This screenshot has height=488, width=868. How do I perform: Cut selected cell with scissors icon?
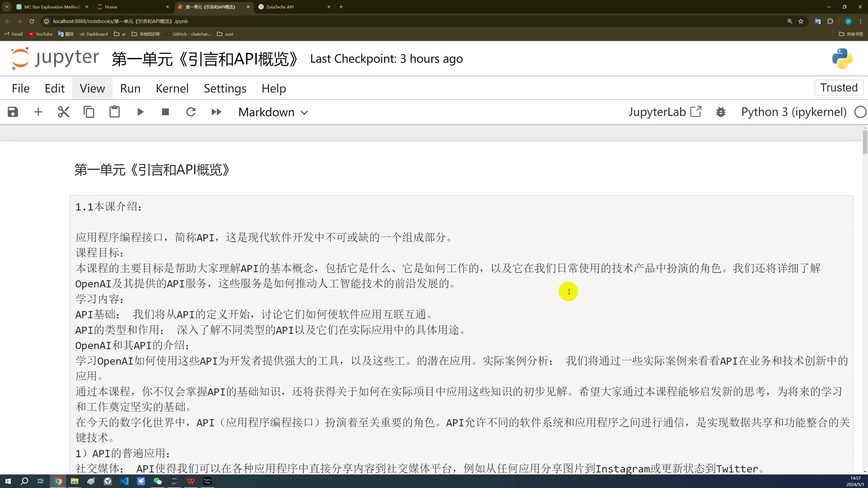pos(64,112)
